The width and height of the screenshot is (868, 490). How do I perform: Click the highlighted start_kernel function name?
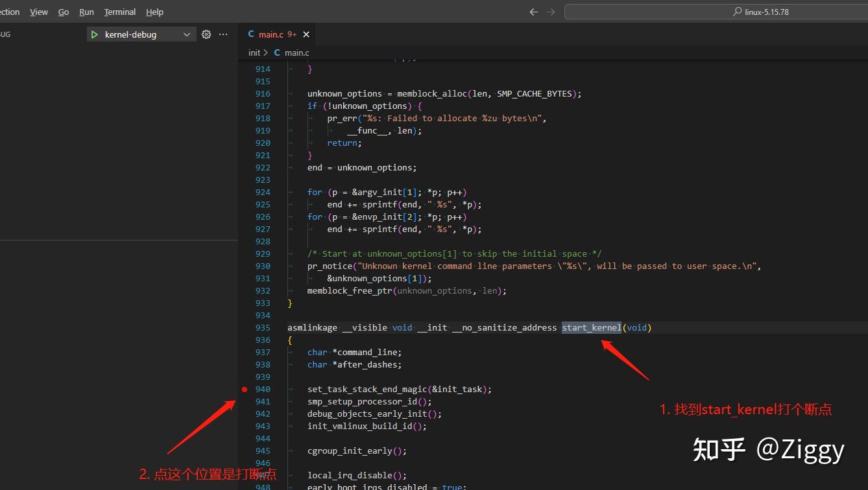click(591, 328)
